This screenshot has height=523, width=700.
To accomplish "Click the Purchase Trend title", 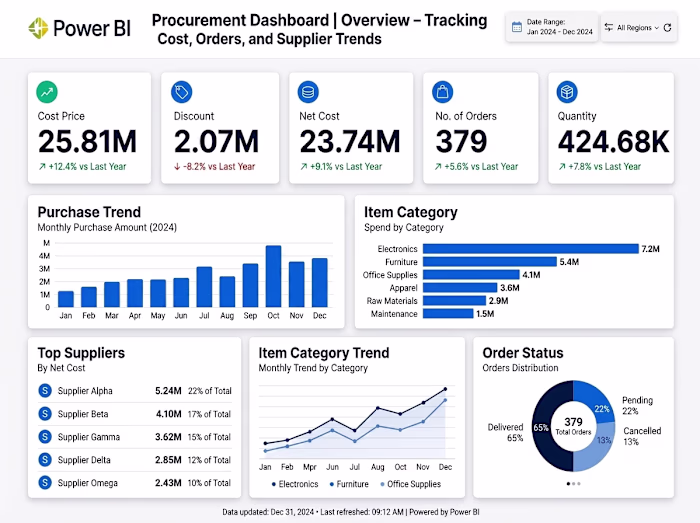I will pos(89,212).
